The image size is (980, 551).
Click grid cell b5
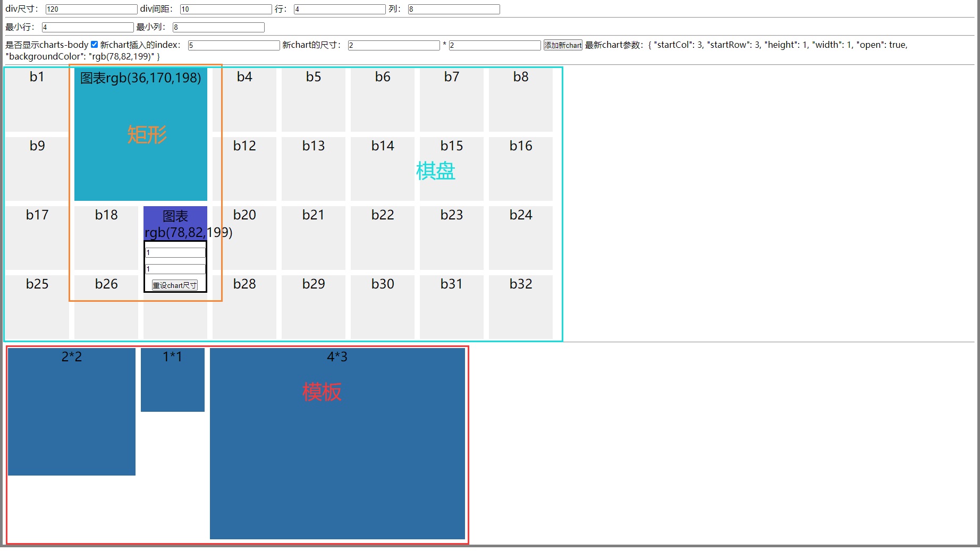tap(314, 100)
